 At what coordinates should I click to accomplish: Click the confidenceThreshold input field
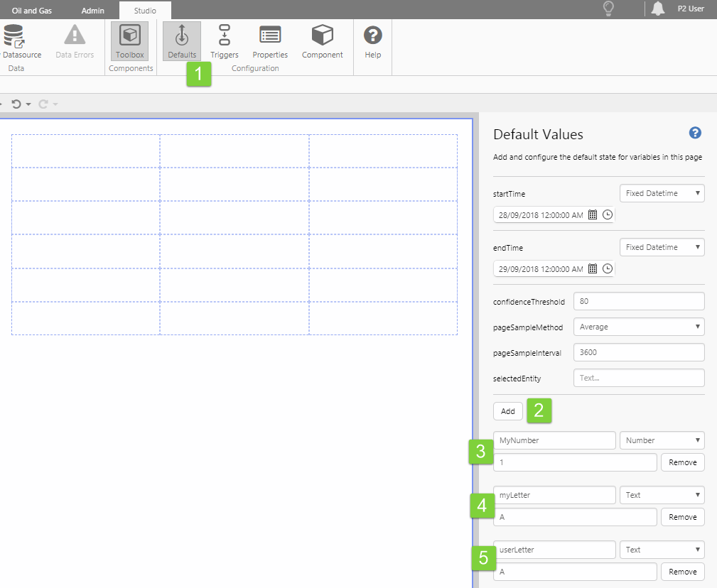pyautogui.click(x=638, y=301)
